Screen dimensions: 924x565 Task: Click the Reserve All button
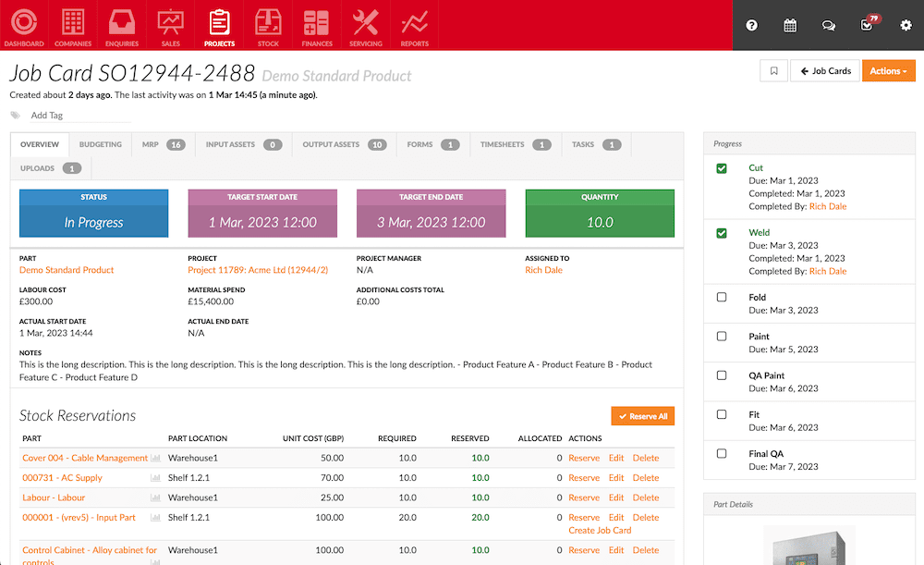pos(642,416)
